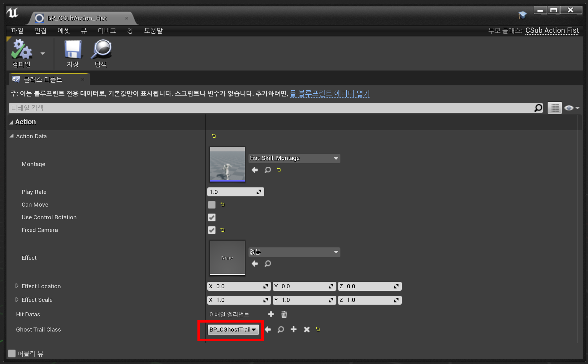Browse to Montage asset magnifier
This screenshot has height=364, width=588.
pyautogui.click(x=268, y=170)
